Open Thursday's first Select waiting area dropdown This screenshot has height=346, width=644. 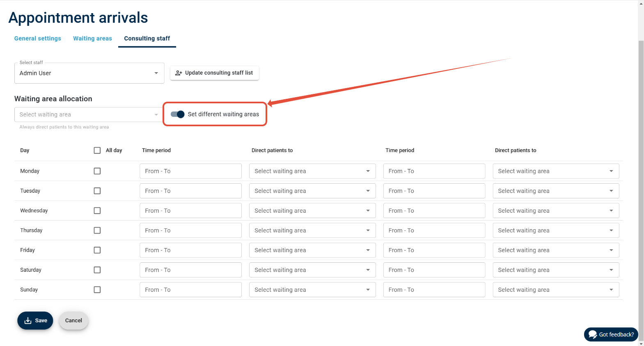coord(312,230)
